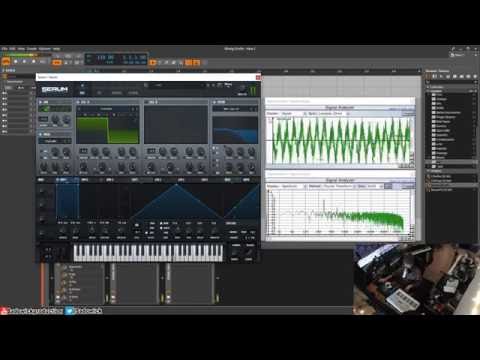Click the tempo display in Bitwig transport
The width and height of the screenshot is (480, 360).
106,57
